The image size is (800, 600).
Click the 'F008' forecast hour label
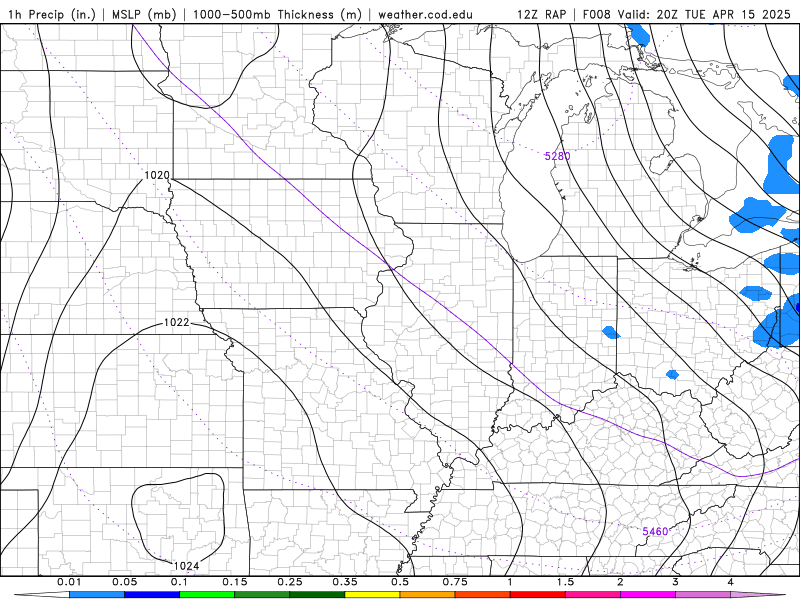tap(597, 14)
